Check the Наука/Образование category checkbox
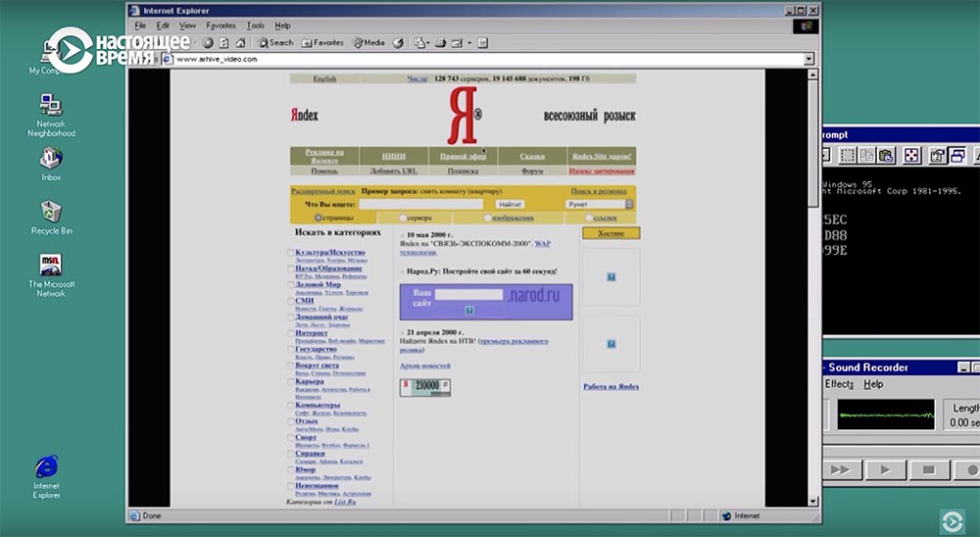The height and width of the screenshot is (537, 980). click(x=291, y=268)
